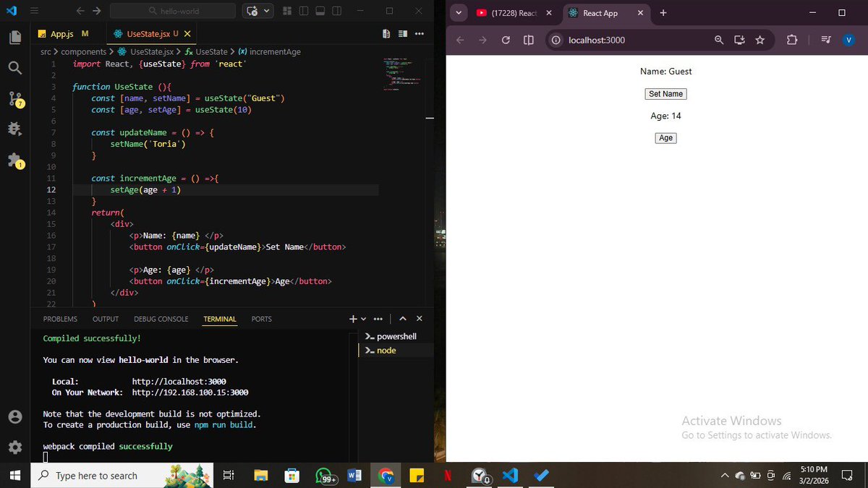Open the terminal launch profile dropdown

(x=364, y=319)
